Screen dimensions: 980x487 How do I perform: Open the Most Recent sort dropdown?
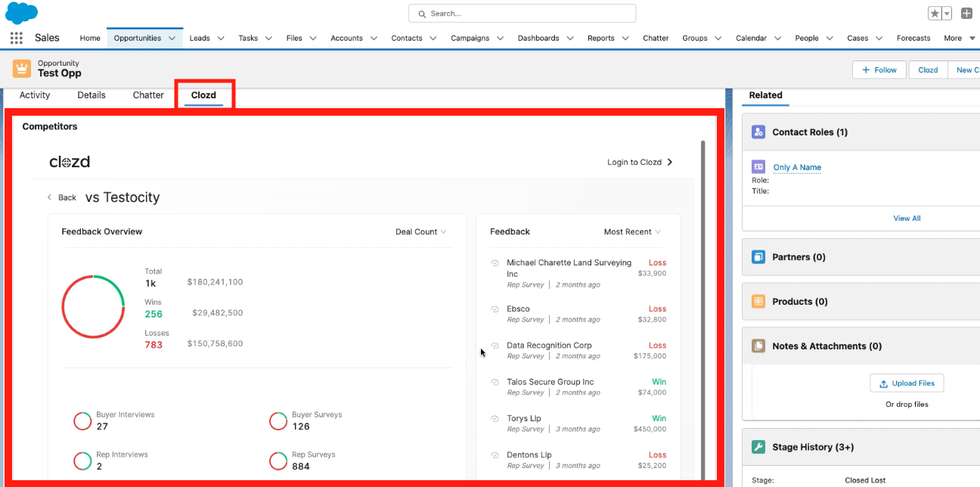point(632,232)
